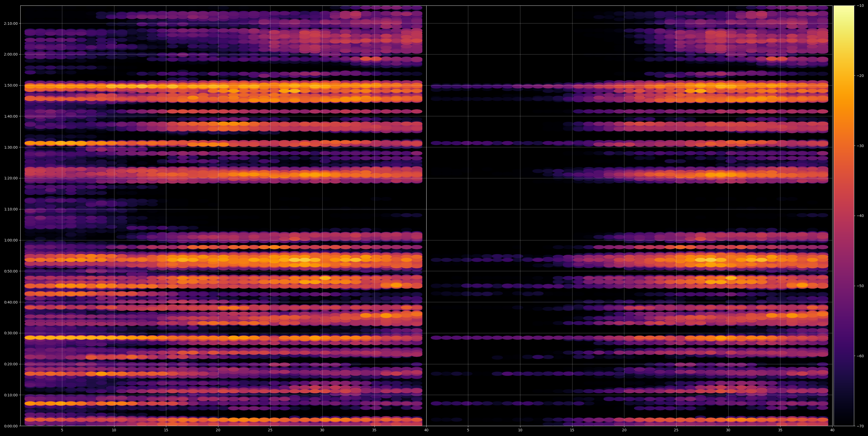Choose the 1:00:00 time axis label
This screenshot has height=436, width=868.
tap(11, 240)
